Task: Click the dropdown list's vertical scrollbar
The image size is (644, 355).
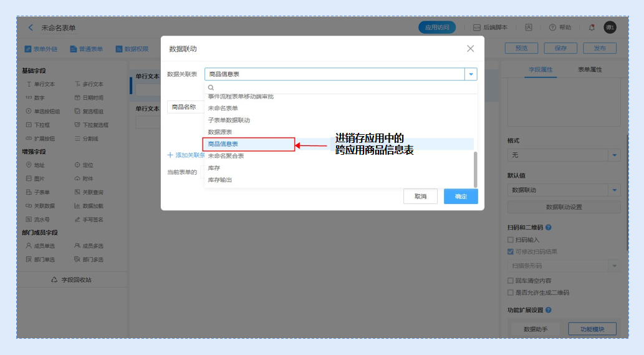Action: tap(476, 168)
